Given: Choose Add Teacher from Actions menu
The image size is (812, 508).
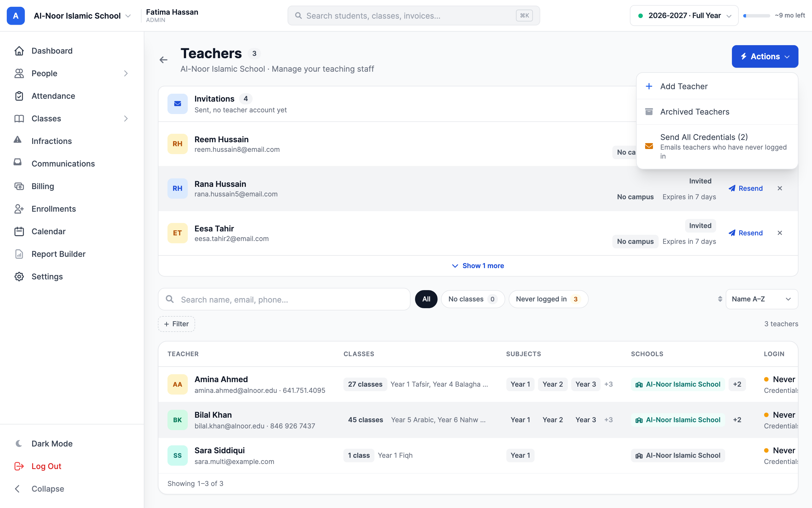Looking at the screenshot, I should (717, 86).
